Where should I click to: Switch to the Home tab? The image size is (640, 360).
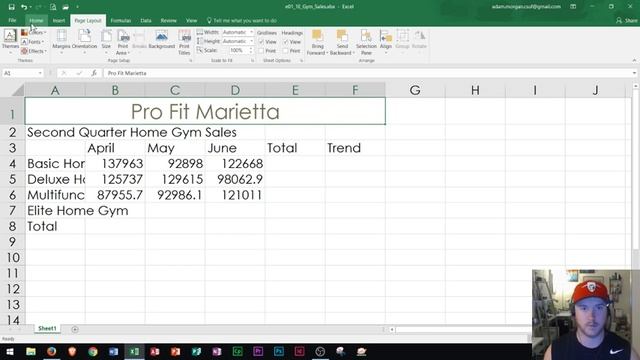click(36, 20)
